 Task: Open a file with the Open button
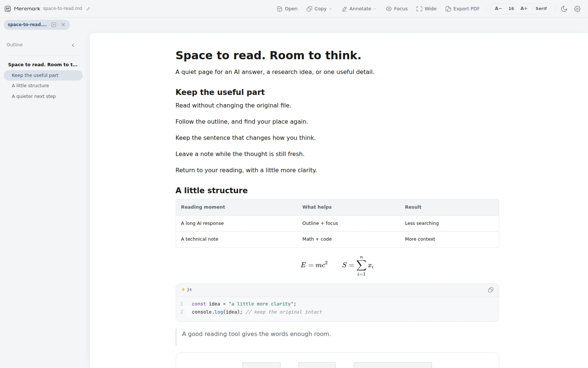pyautogui.click(x=287, y=9)
